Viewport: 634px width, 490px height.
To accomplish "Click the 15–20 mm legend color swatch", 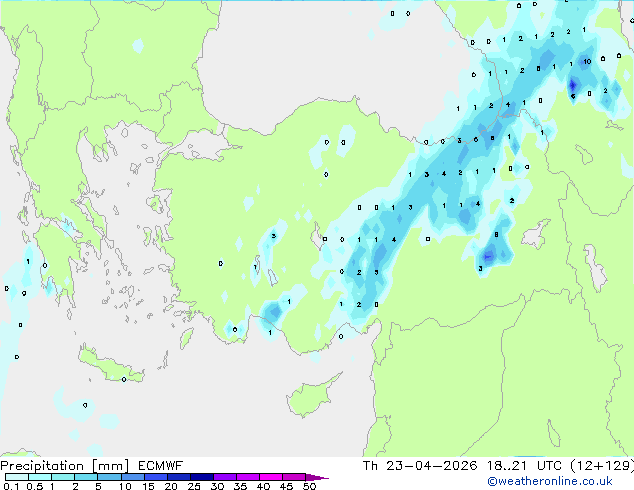I will click(x=155, y=477).
